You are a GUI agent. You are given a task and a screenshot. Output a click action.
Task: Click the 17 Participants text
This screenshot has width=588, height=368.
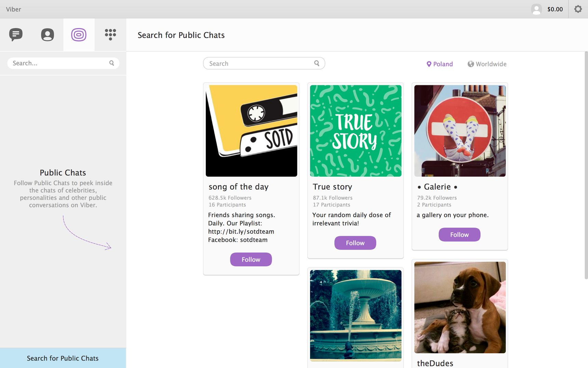332,205
